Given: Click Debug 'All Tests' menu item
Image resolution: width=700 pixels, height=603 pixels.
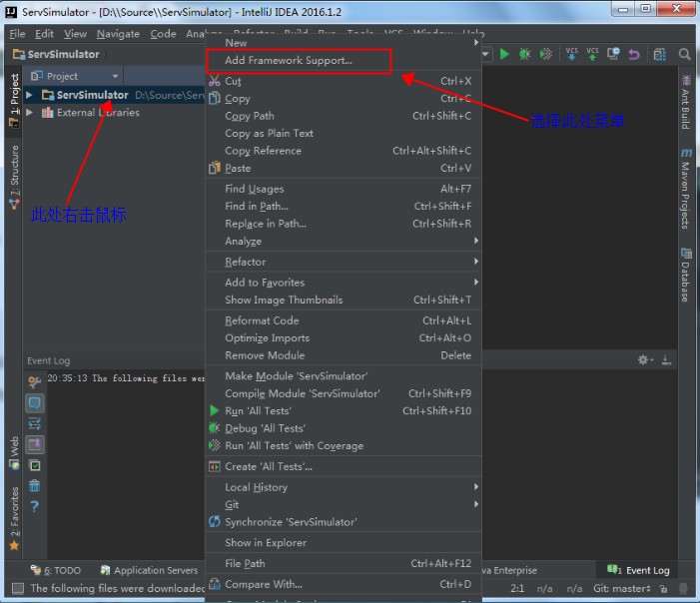Looking at the screenshot, I should pos(343,428).
